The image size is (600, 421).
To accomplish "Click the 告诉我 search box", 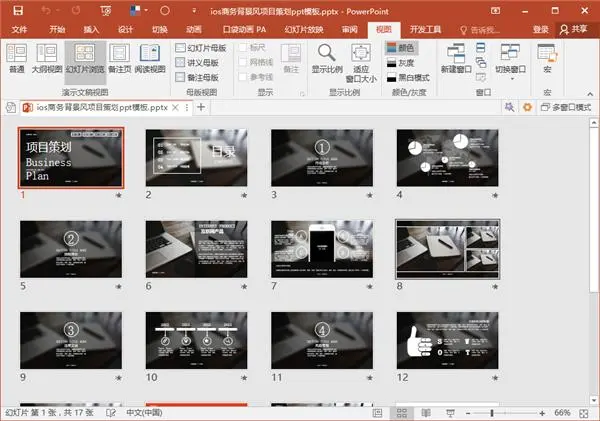I will 480,30.
